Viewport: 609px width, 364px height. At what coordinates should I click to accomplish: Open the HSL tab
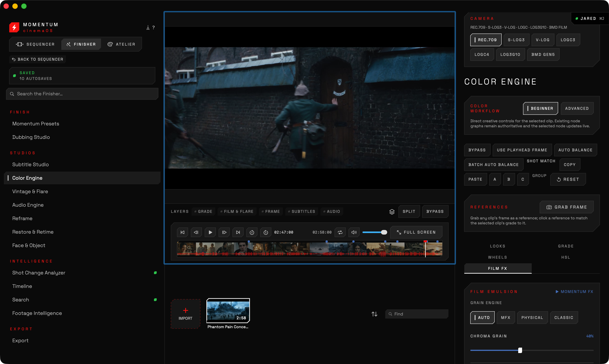(x=566, y=257)
